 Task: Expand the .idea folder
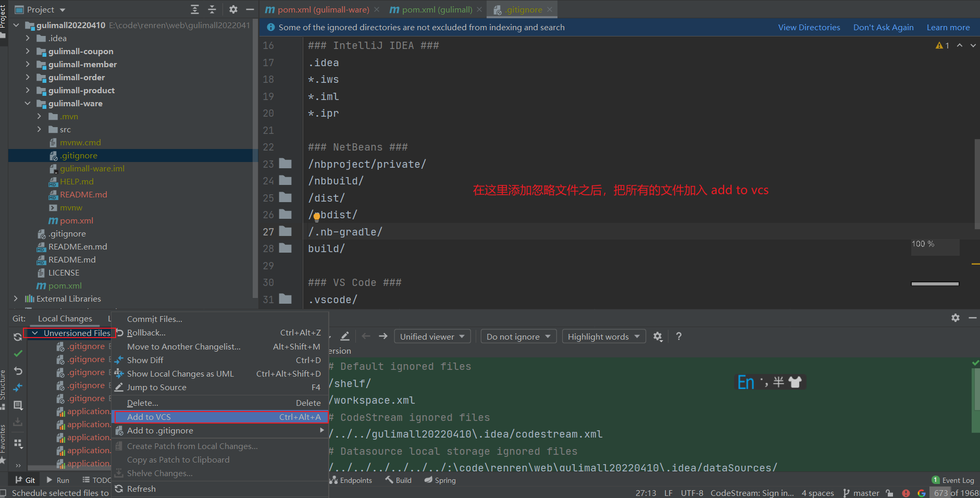[x=28, y=38]
